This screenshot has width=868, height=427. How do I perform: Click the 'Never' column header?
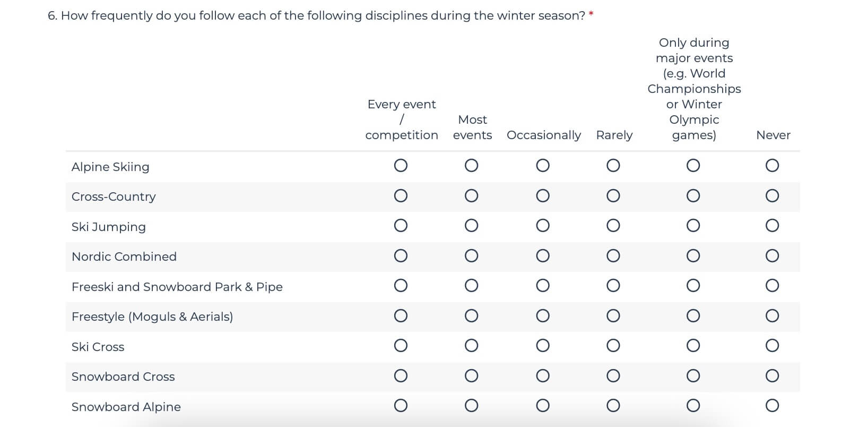773,135
